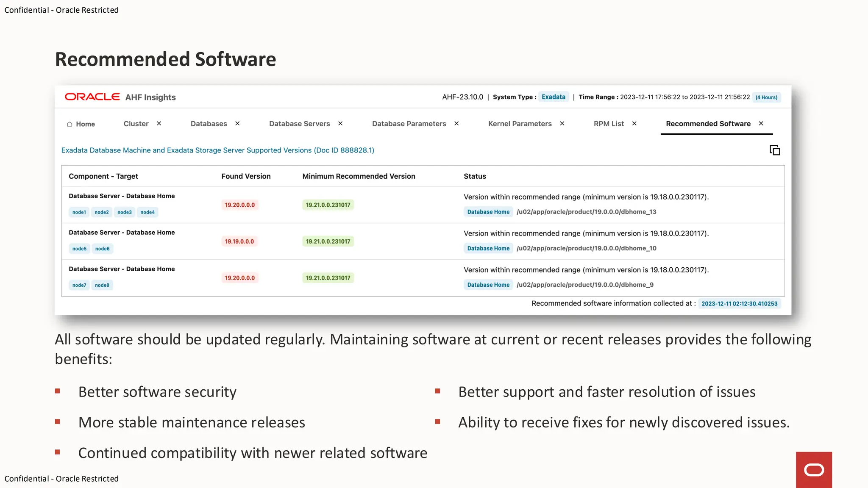Close the Recommended Software tab
868x488 pixels.
click(x=761, y=123)
